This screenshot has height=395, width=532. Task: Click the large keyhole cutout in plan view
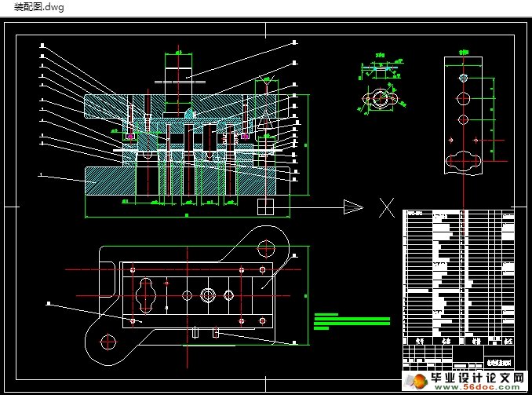tap(147, 294)
